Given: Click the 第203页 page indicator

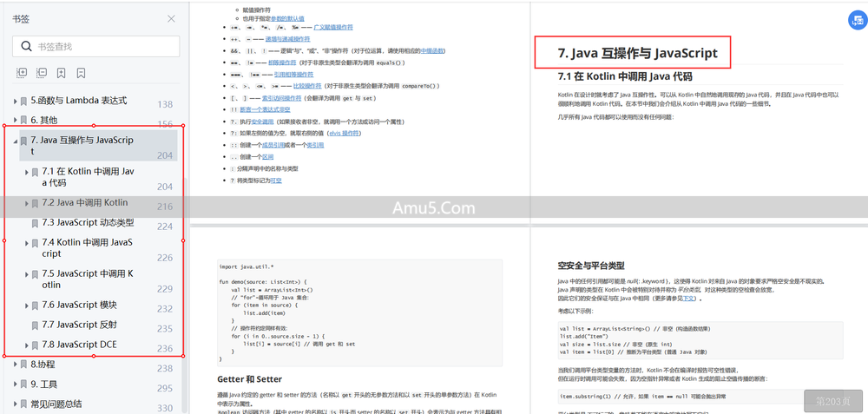Looking at the screenshot, I should [833, 401].
